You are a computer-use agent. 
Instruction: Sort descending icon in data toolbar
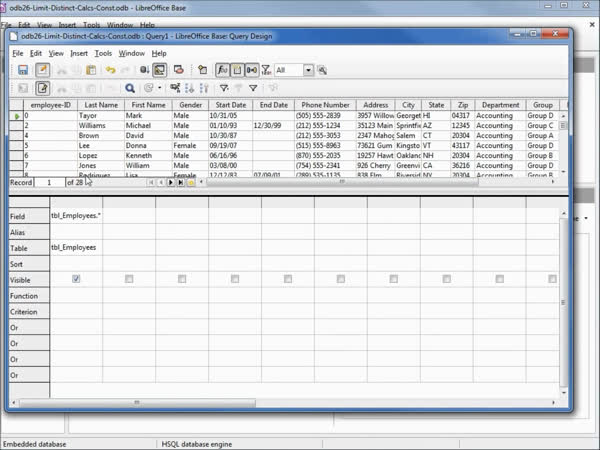click(204, 88)
